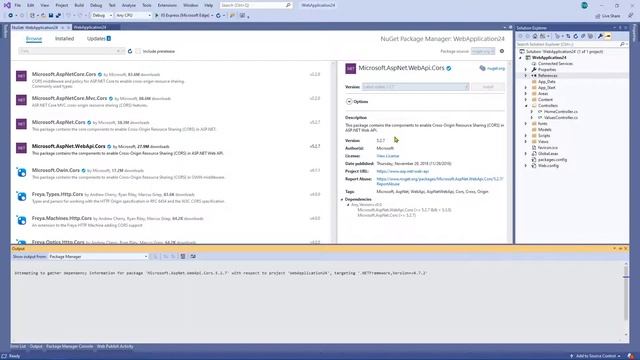Refresh the NuGet package list

click(130, 51)
